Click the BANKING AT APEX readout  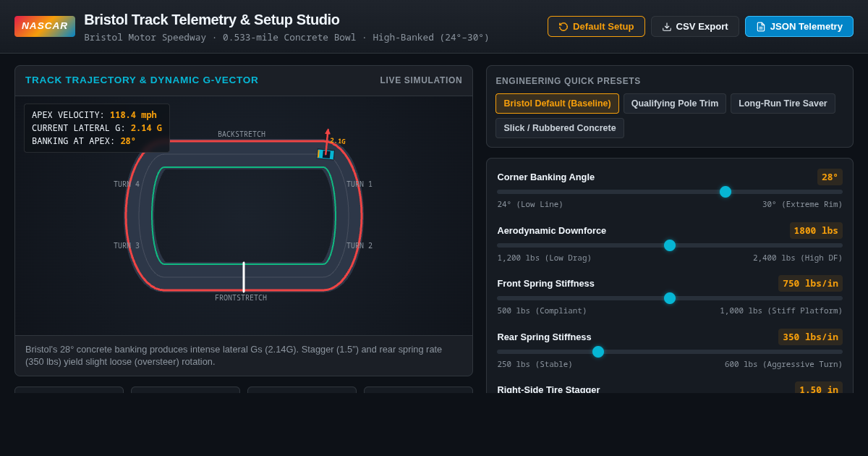84,141
